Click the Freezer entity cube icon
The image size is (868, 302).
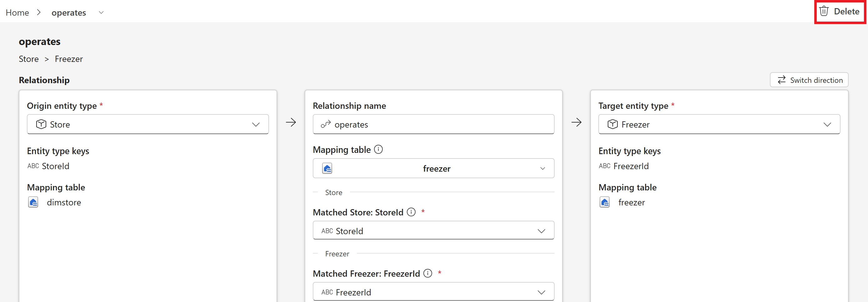pos(613,124)
